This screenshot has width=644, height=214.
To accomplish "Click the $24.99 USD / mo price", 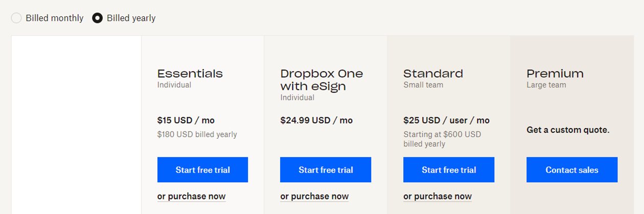I will (316, 120).
